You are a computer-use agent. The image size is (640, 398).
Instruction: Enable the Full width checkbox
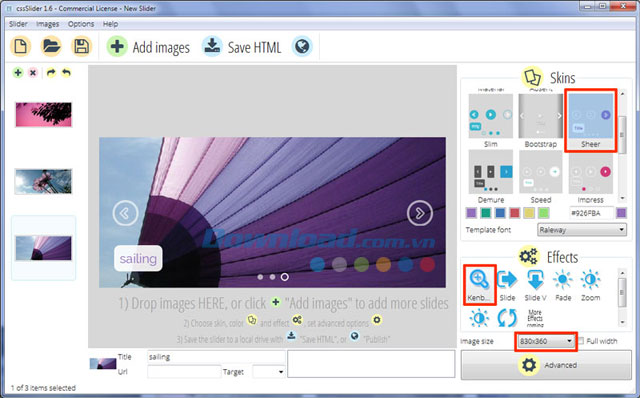pos(581,341)
